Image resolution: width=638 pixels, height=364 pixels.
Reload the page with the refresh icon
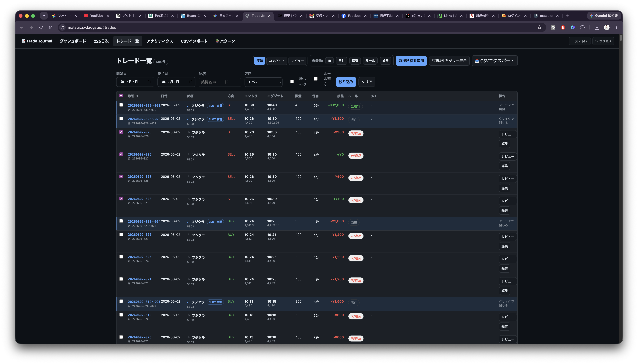pyautogui.click(x=41, y=28)
